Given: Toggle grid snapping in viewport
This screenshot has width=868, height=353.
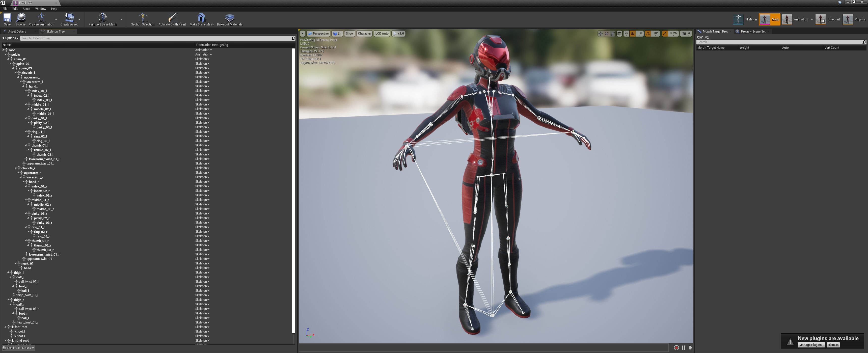Looking at the screenshot, I should 633,34.
